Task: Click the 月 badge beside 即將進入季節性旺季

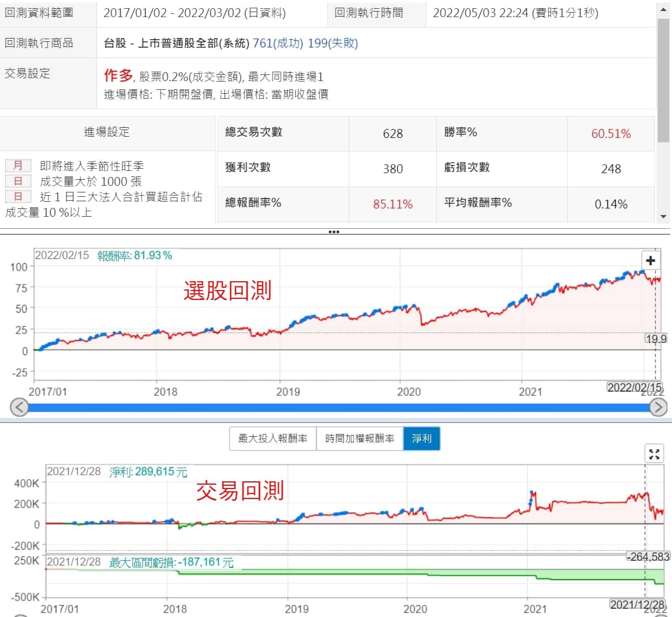Action: [x=18, y=165]
